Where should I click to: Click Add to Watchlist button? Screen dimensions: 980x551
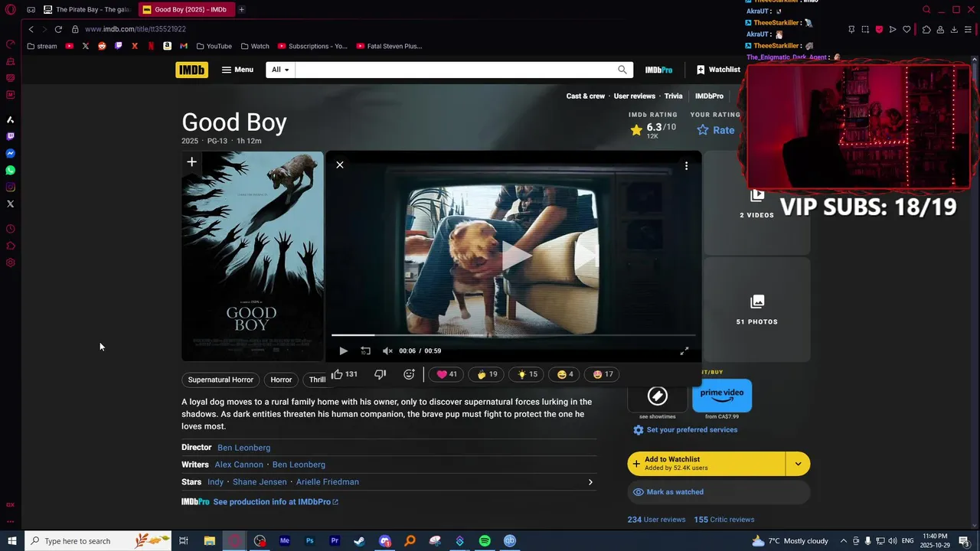coord(706,463)
